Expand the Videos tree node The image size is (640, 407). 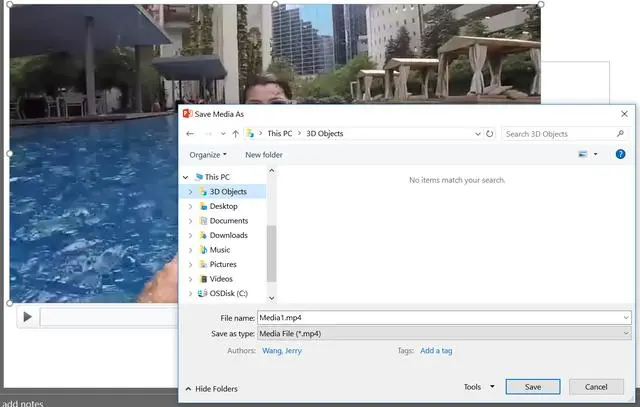[x=190, y=279]
